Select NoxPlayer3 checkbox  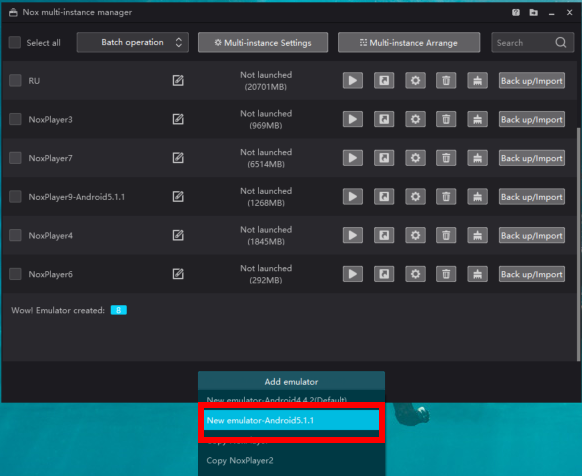click(15, 119)
